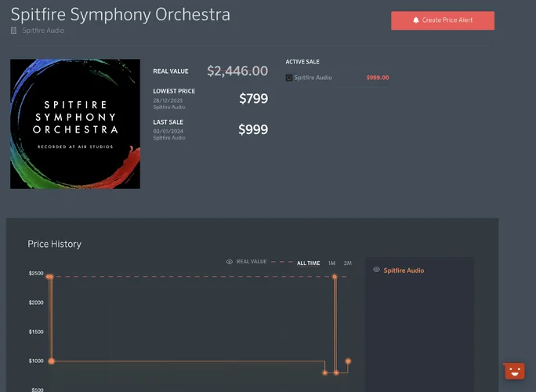Switch chart range to 1M
The height and width of the screenshot is (392, 536).
coord(331,263)
